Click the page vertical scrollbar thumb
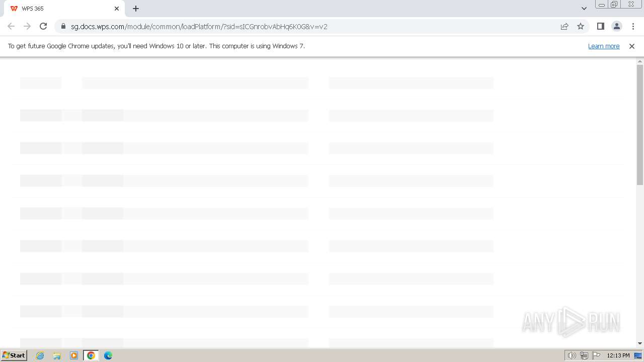Screen dimensions: 644x362 pyautogui.click(x=640, y=125)
